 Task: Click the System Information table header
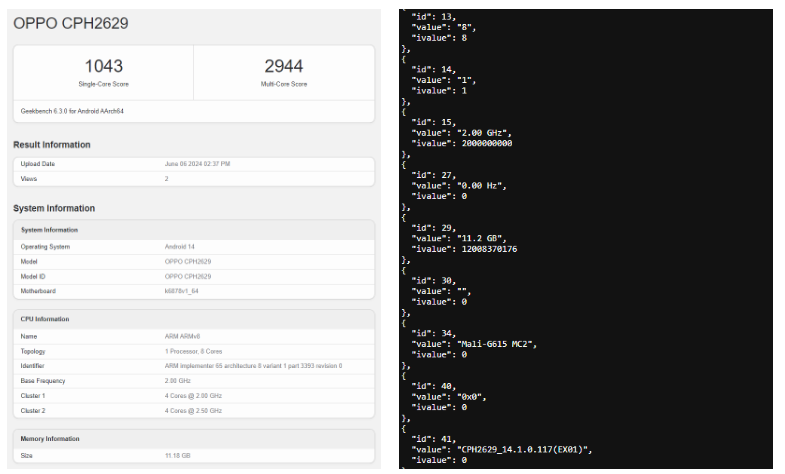(x=49, y=230)
